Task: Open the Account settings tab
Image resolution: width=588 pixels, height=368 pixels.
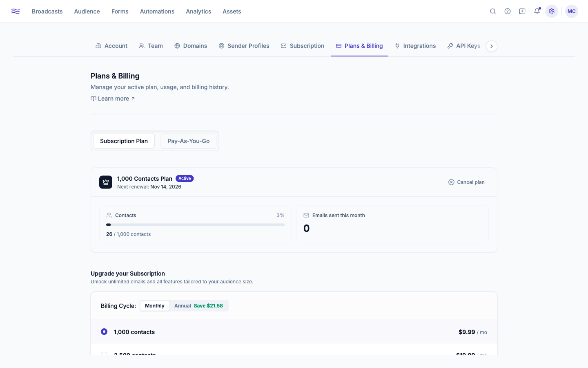Action: pos(111,46)
